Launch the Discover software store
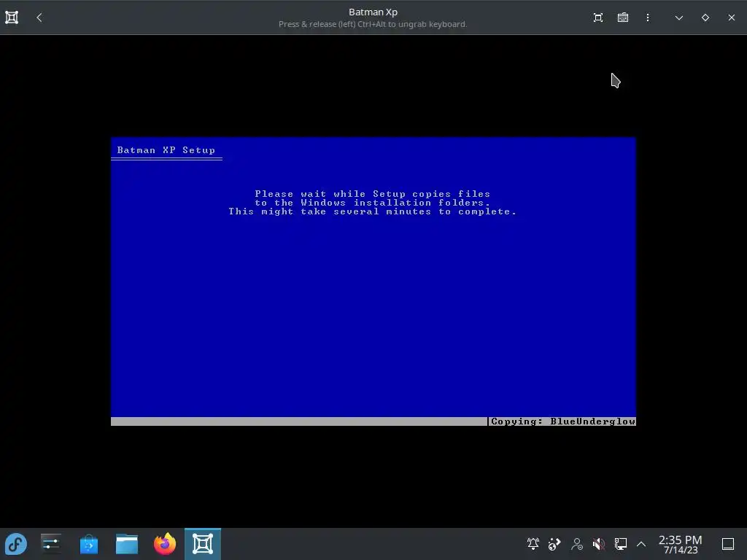The image size is (747, 560). coord(88,544)
